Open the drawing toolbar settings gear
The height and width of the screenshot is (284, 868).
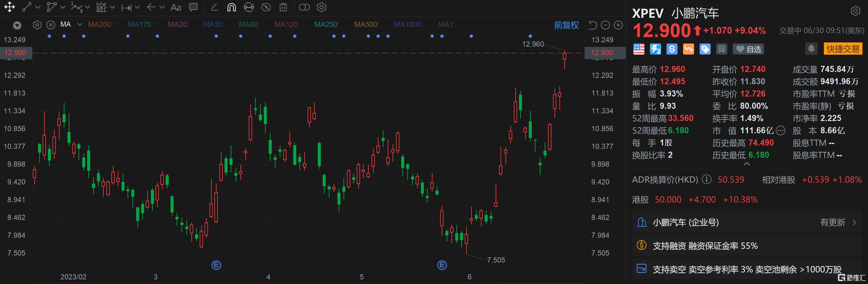point(322,7)
